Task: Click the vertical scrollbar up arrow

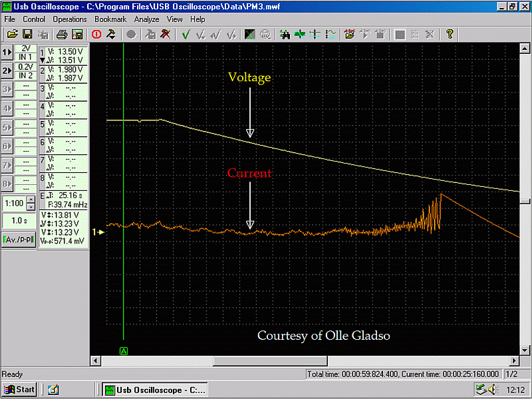Action: coord(525,49)
